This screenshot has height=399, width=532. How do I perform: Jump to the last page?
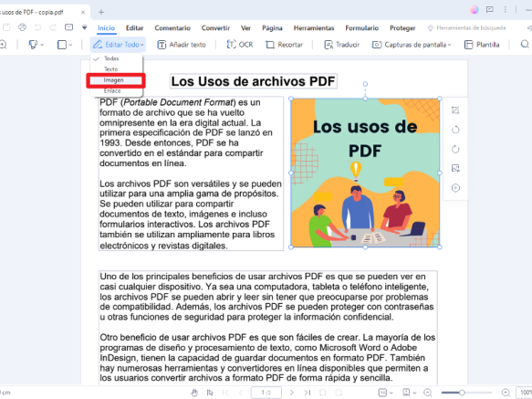coord(307,393)
